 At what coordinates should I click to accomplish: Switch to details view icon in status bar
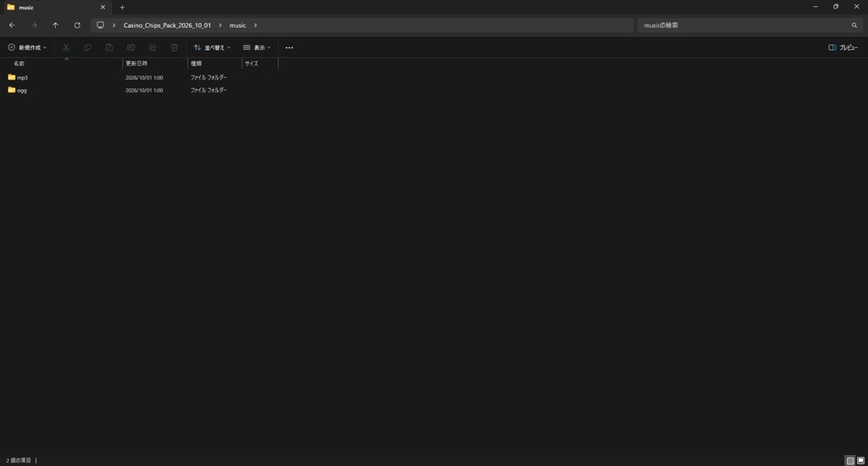click(x=850, y=460)
